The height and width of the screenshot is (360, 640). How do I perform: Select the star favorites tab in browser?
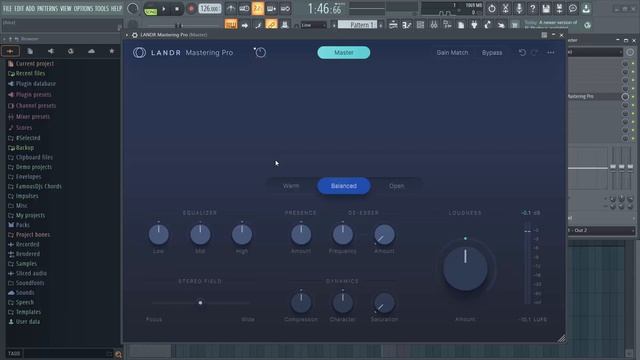[x=111, y=51]
